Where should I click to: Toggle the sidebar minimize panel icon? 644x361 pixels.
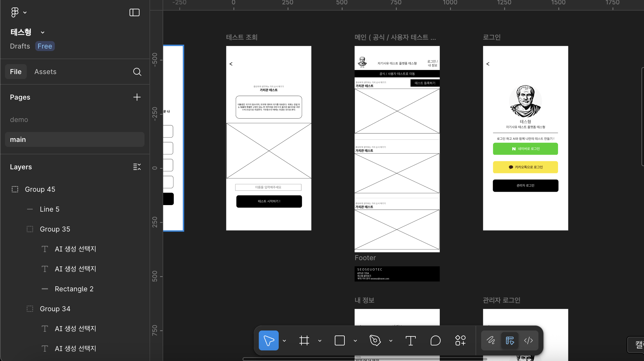point(135,12)
